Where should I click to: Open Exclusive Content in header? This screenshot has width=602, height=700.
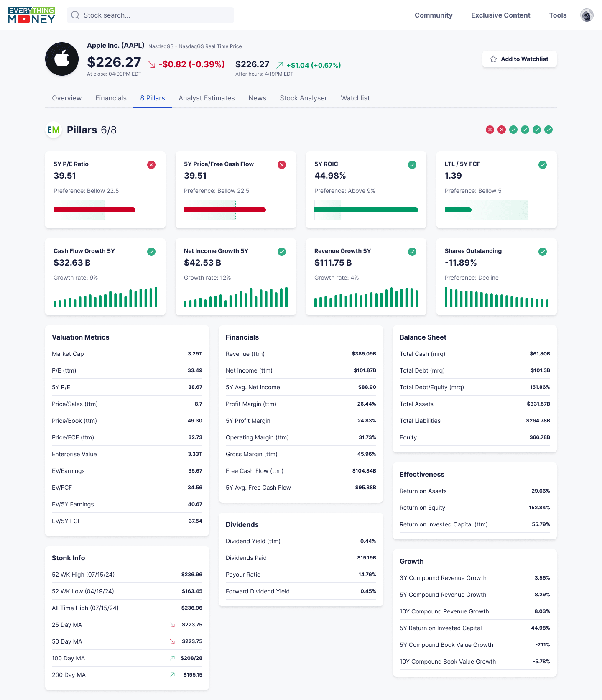point(500,15)
